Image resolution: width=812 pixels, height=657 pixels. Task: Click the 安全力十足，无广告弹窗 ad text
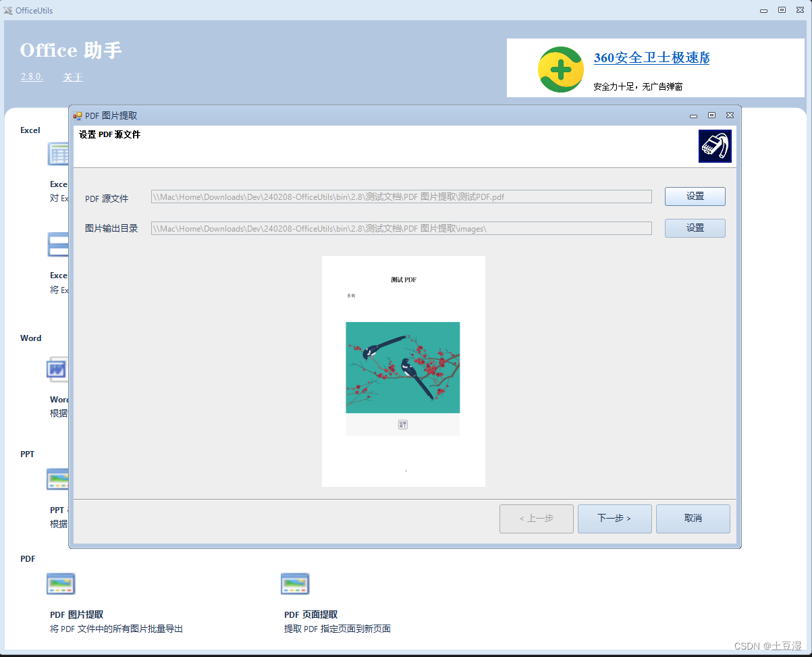click(638, 87)
